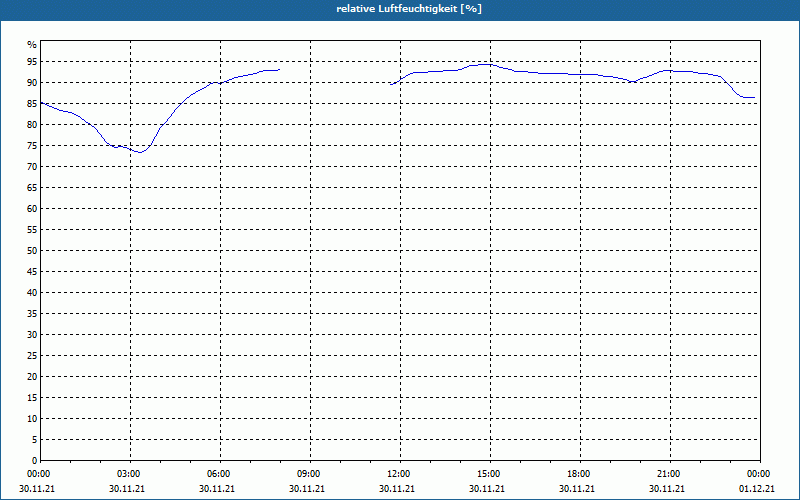The image size is (800, 500).
Task: Select the '25' y-axis value
Action: pyautogui.click(x=32, y=356)
